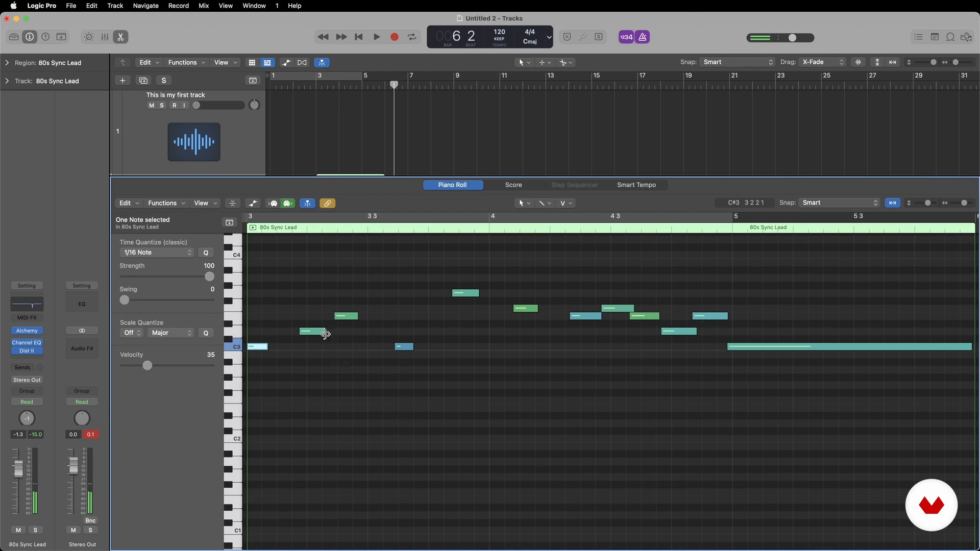The width and height of the screenshot is (980, 551).
Task: Select the Piano Roll tab
Action: pyautogui.click(x=453, y=185)
